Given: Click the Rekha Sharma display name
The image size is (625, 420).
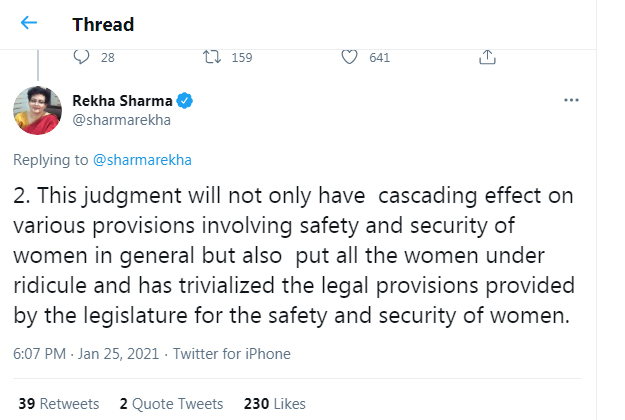Looking at the screenshot, I should pyautogui.click(x=122, y=100).
